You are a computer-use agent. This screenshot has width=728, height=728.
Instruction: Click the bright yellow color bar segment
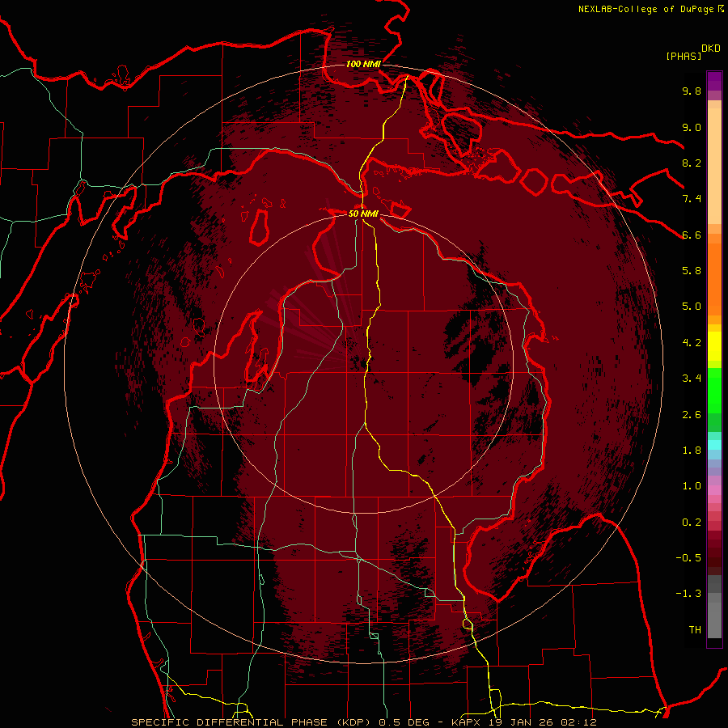click(714, 346)
